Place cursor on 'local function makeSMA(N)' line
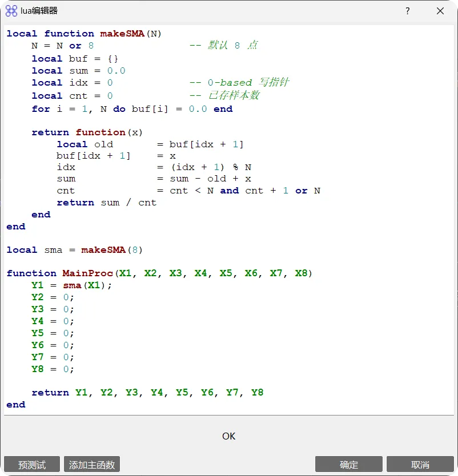Screen dimensions: 458x476 pos(84,34)
